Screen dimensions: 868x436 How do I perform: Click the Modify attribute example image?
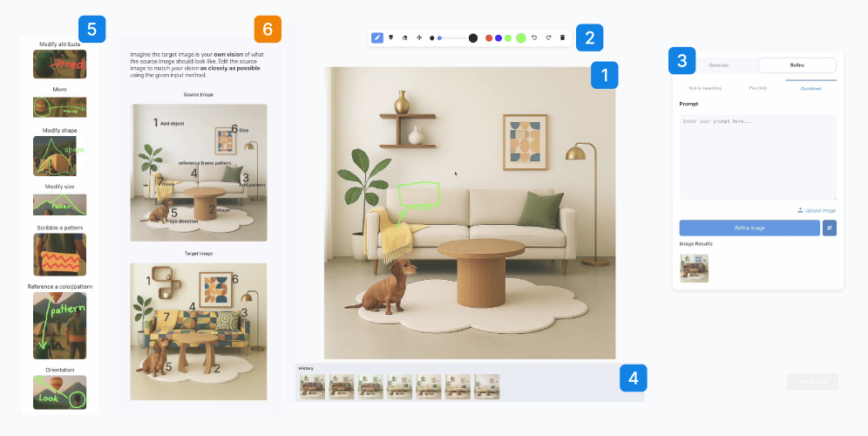(x=60, y=65)
